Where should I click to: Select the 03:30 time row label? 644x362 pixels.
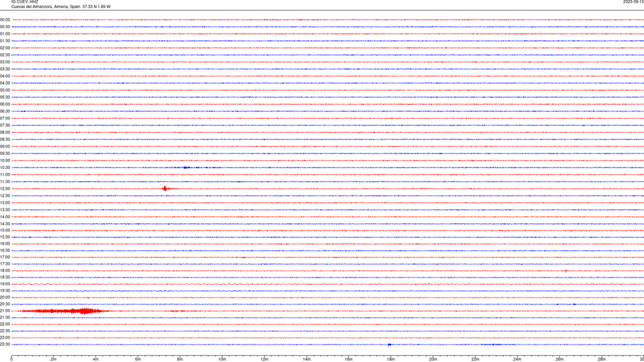pos(5,69)
